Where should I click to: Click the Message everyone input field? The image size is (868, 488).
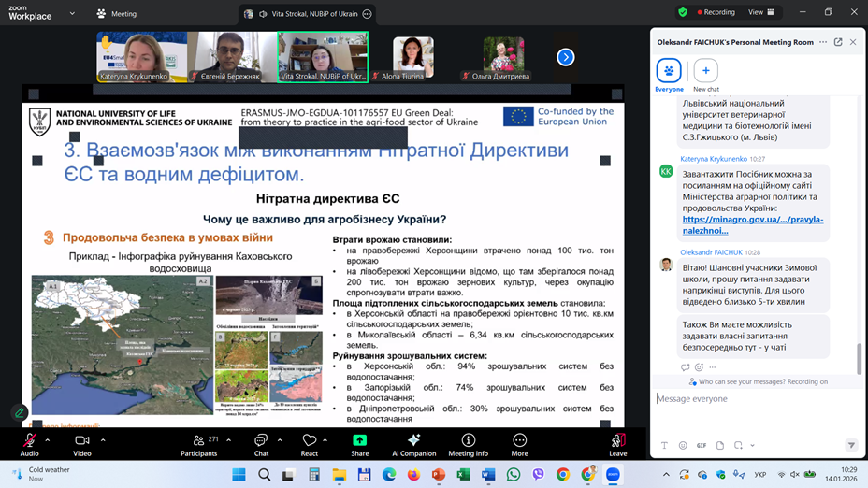click(748, 399)
